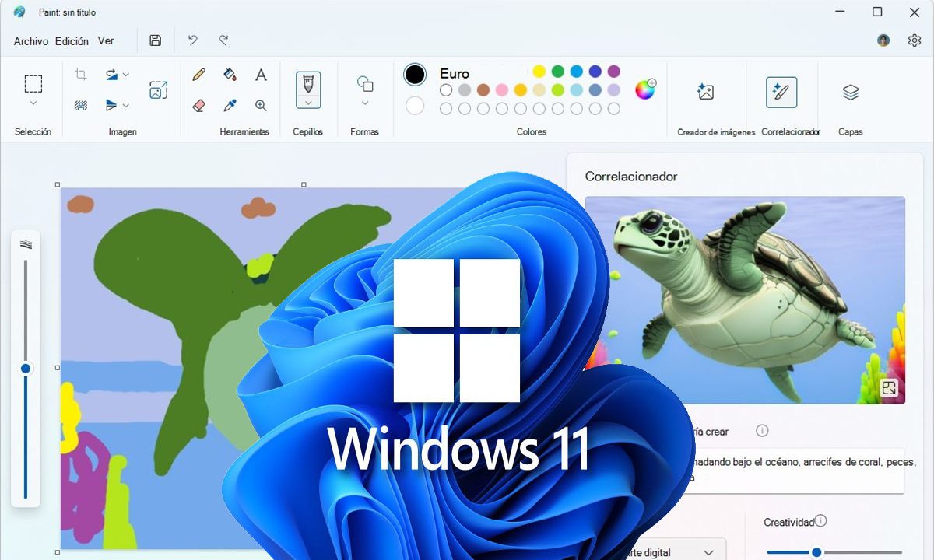This screenshot has width=934, height=560.
Task: Click the Creatividad slider handle
Action: tap(816, 552)
